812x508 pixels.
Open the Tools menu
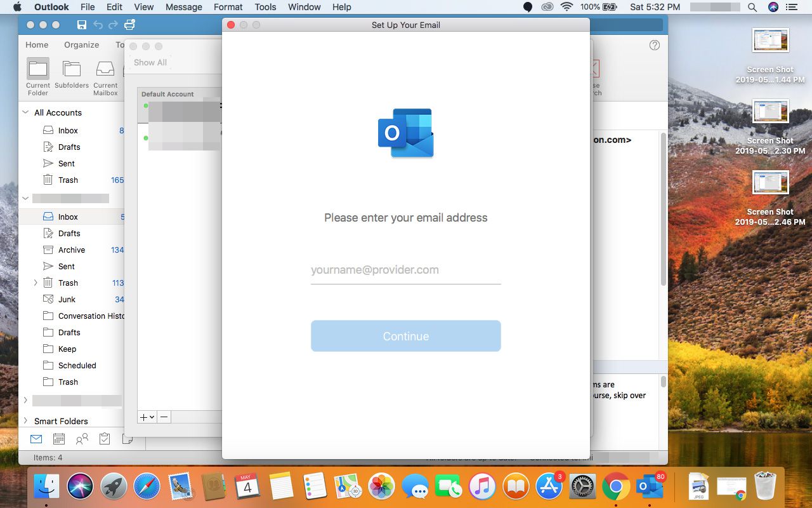[265, 7]
